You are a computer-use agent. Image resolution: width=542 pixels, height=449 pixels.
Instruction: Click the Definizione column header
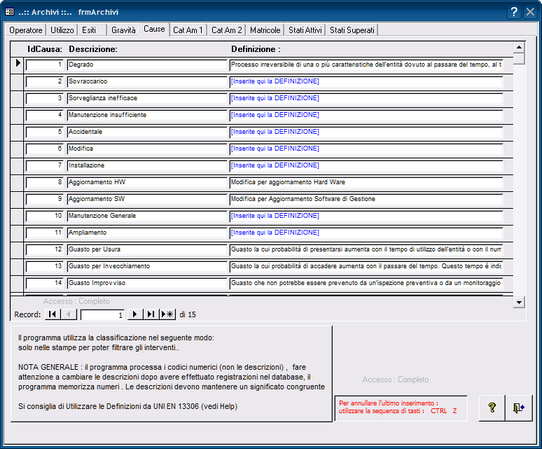pyautogui.click(x=256, y=49)
